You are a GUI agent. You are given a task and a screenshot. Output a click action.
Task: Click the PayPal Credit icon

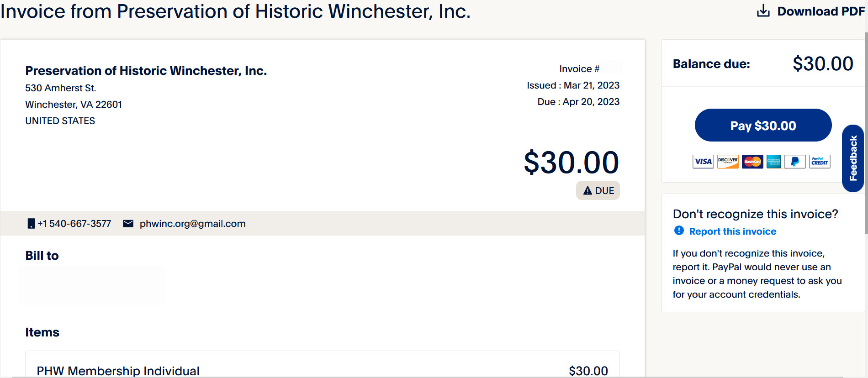[820, 162]
